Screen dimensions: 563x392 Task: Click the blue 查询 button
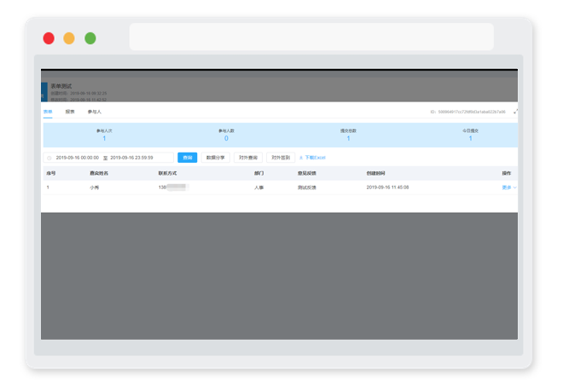pyautogui.click(x=188, y=158)
